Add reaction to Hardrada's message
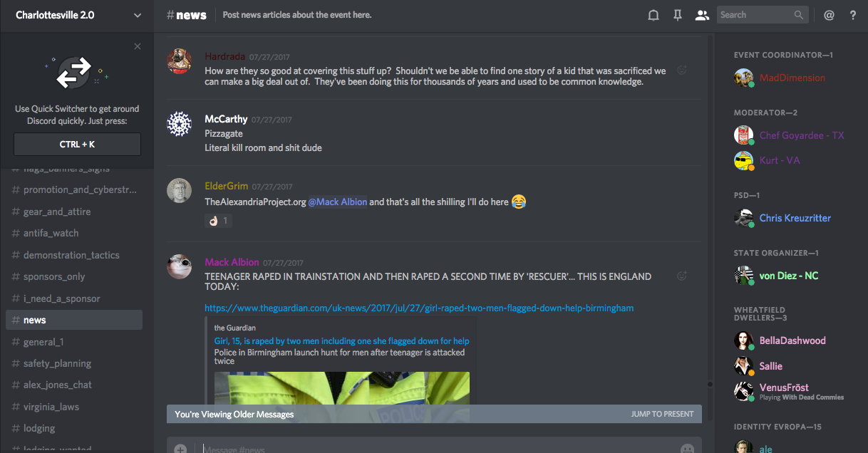 682,70
